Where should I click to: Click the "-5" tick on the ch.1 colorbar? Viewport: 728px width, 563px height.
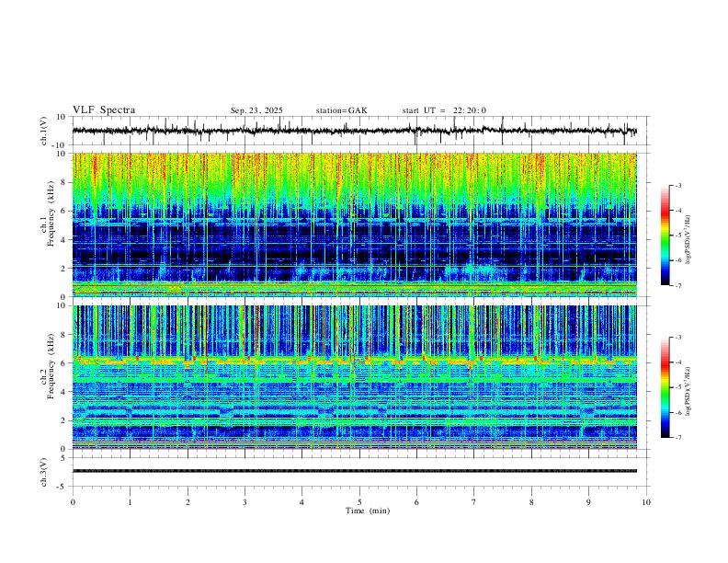pos(678,236)
